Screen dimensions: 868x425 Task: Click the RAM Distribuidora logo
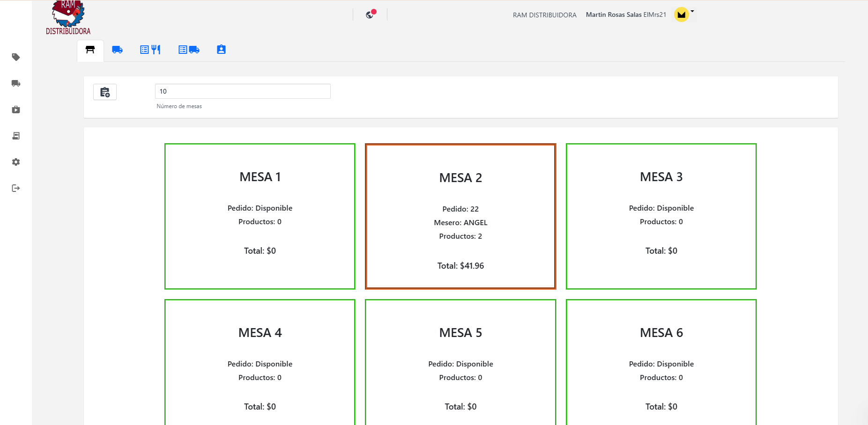(68, 18)
